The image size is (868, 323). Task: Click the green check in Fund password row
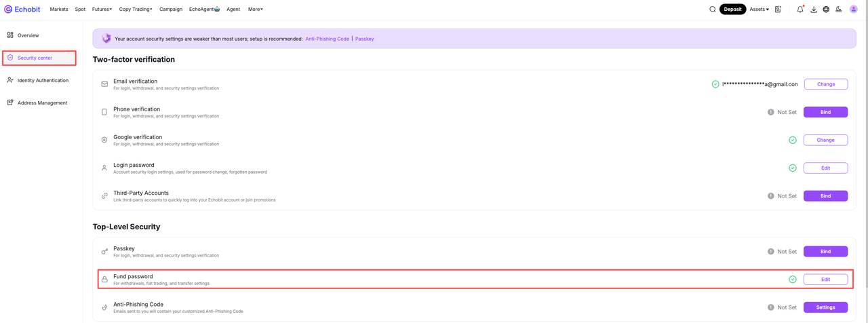tap(793, 280)
